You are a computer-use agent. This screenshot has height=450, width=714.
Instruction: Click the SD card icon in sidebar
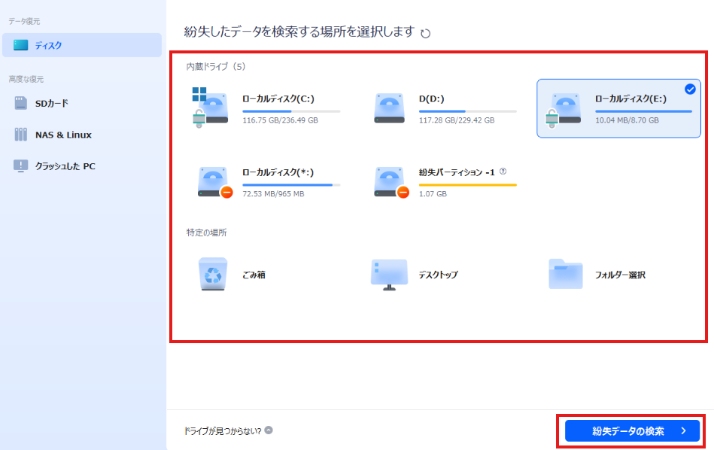click(x=20, y=103)
